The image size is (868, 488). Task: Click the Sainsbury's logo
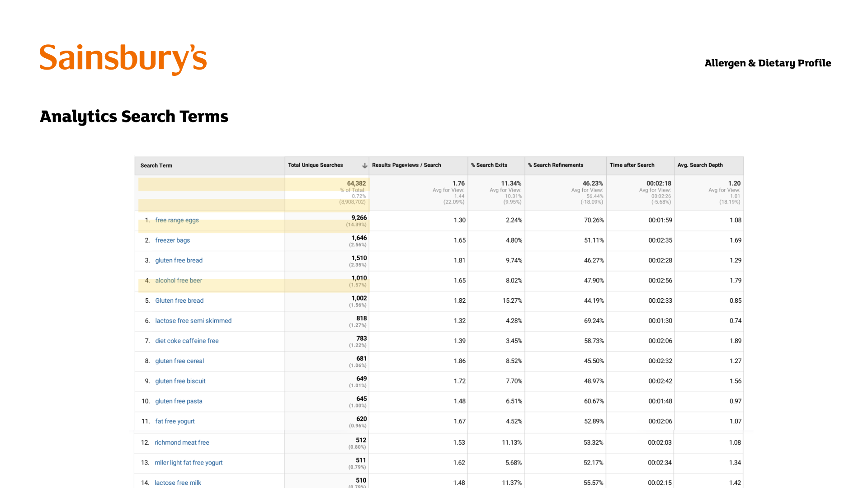coord(123,59)
